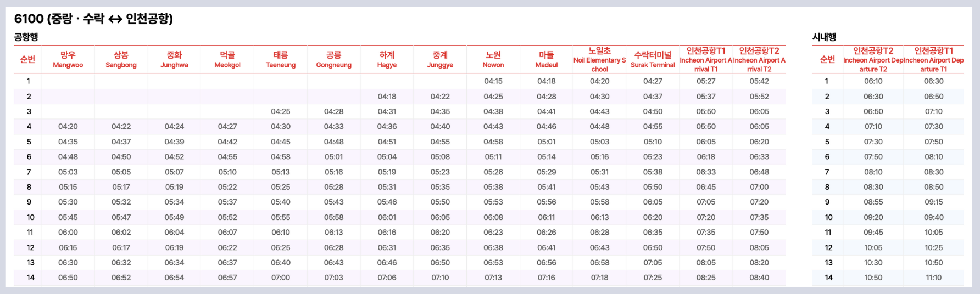
Task: Click the 마들 Madeul column header
Action: (x=547, y=59)
